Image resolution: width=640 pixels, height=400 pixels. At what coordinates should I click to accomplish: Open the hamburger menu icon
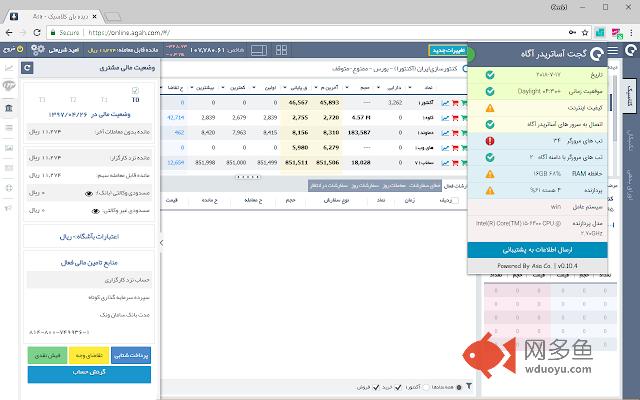(613, 51)
